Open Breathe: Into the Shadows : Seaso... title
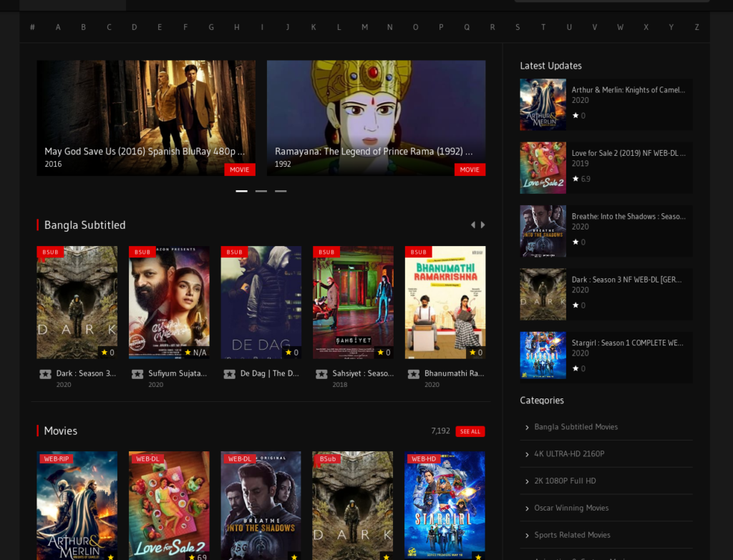The width and height of the screenshot is (733, 560). (x=628, y=217)
